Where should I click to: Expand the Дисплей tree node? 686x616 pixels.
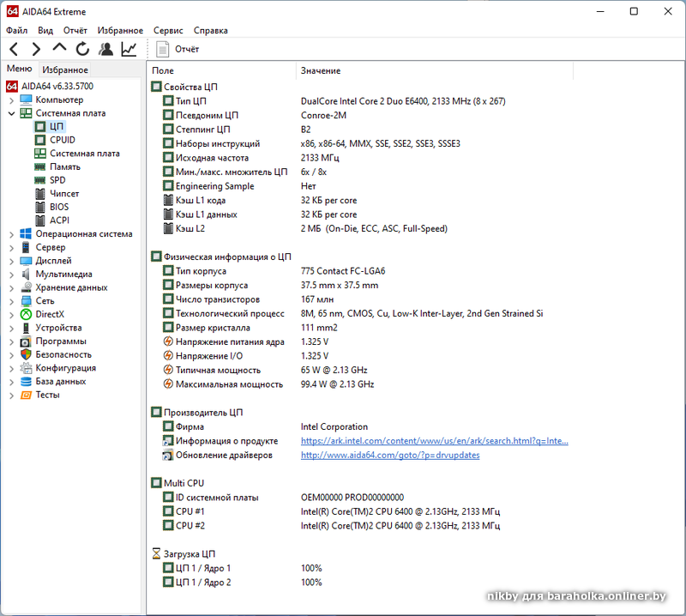(x=11, y=262)
